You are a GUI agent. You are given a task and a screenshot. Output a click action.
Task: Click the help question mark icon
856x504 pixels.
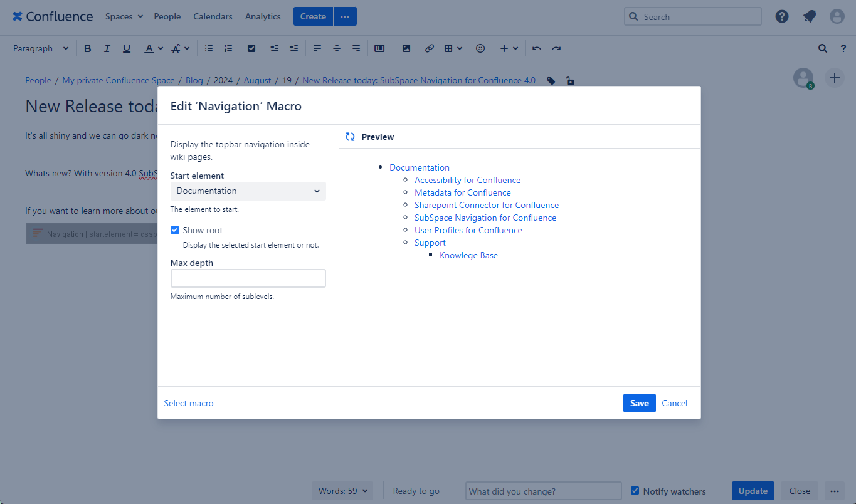[x=782, y=17]
